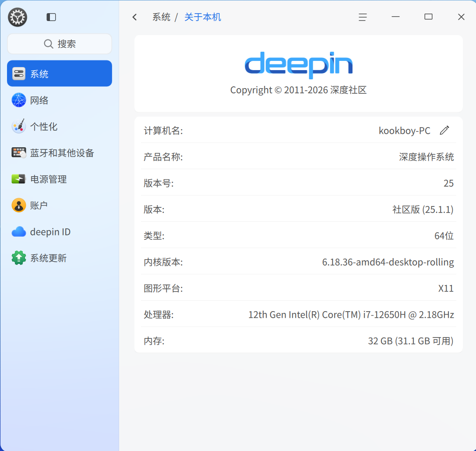Focus the 搜索 search field
The image size is (476, 451).
(60, 44)
